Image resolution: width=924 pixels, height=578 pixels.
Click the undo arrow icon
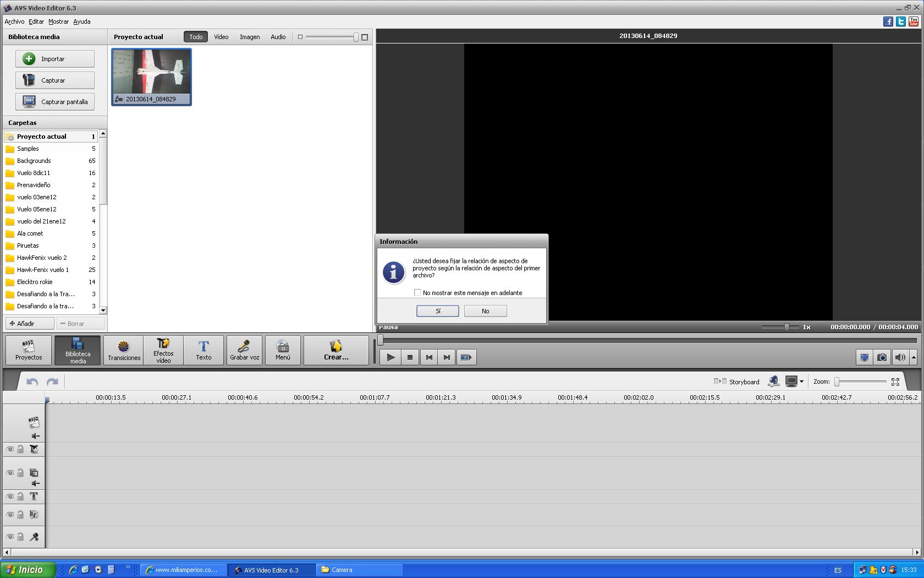pos(32,381)
